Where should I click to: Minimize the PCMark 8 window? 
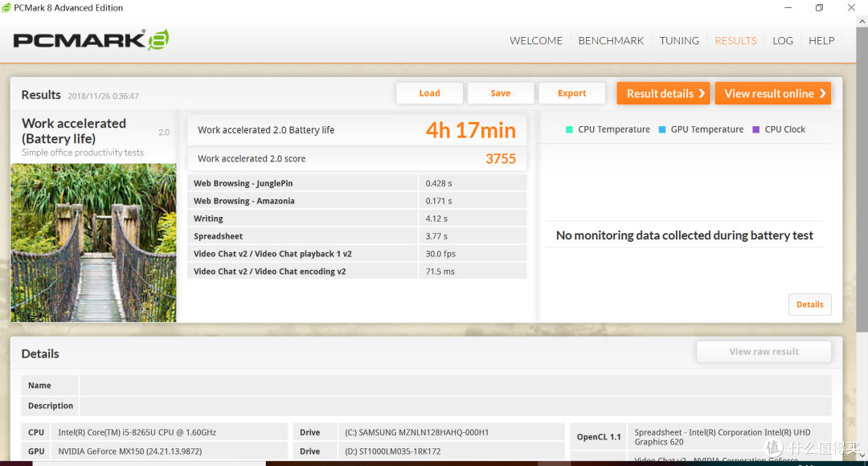(x=788, y=8)
